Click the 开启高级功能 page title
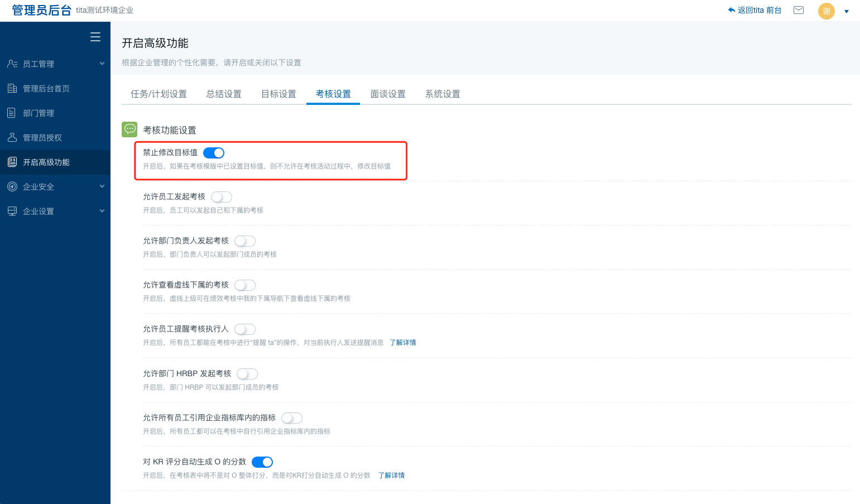 tap(155, 43)
